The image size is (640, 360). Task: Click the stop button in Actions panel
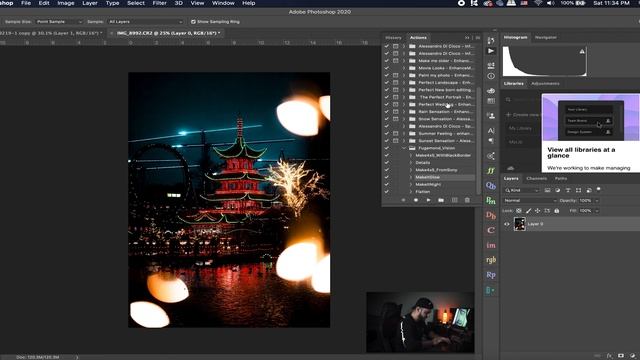(x=403, y=200)
